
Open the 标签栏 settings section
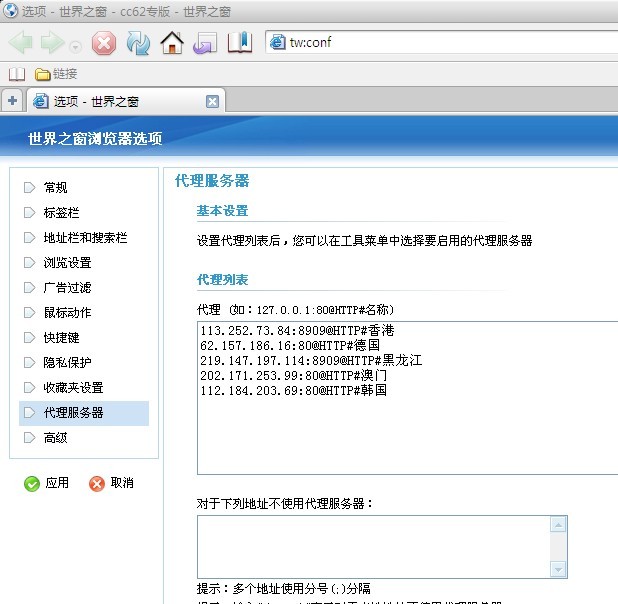tap(61, 213)
